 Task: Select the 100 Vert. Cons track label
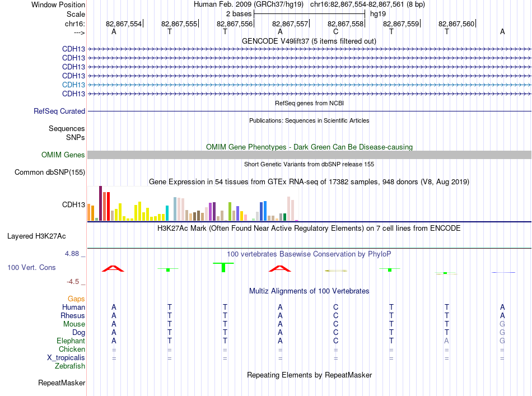(x=31, y=267)
